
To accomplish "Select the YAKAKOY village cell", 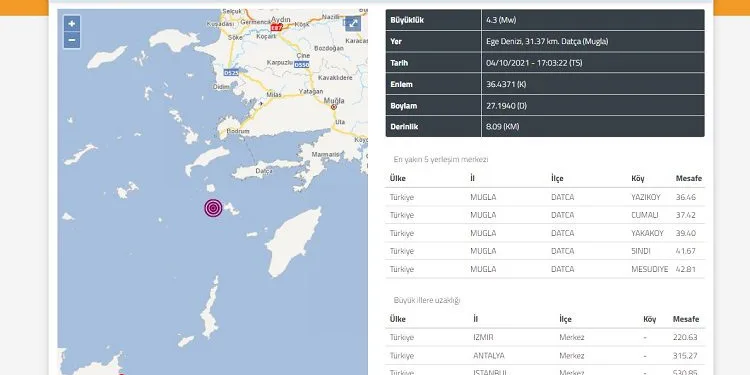I will (x=648, y=233).
